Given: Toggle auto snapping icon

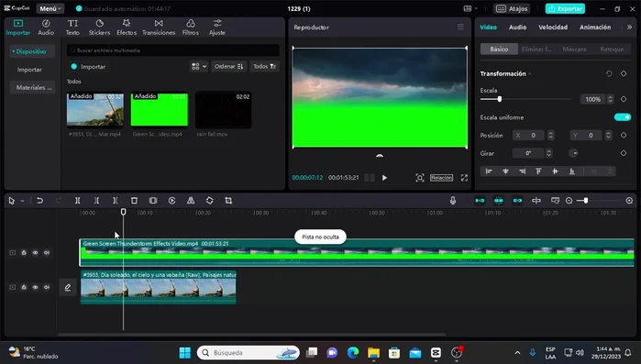Looking at the screenshot, I should coord(499,201).
